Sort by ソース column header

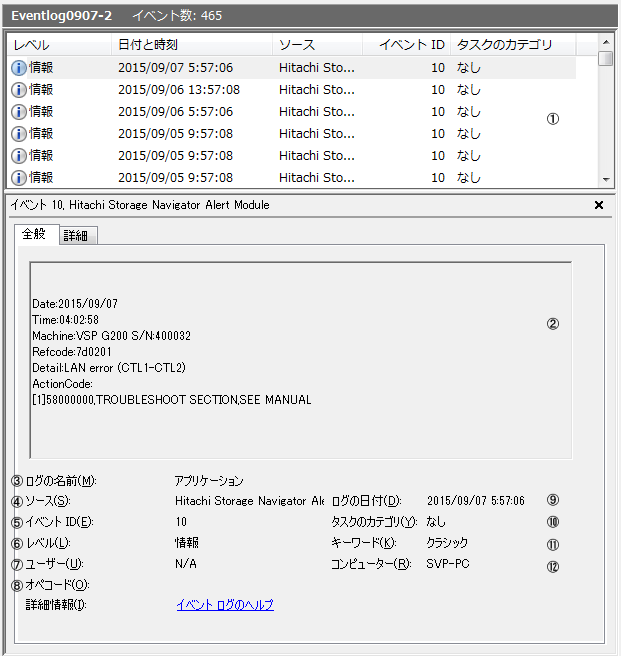(x=318, y=45)
